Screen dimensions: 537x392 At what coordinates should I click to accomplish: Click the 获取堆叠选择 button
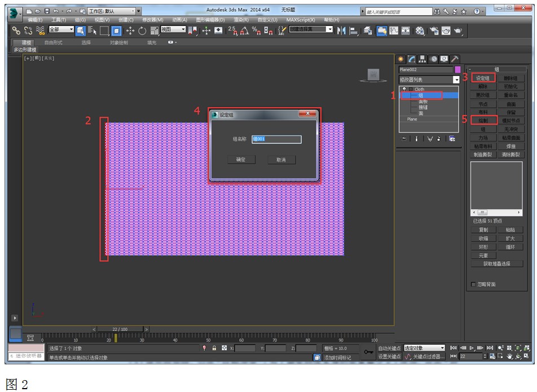coord(497,264)
